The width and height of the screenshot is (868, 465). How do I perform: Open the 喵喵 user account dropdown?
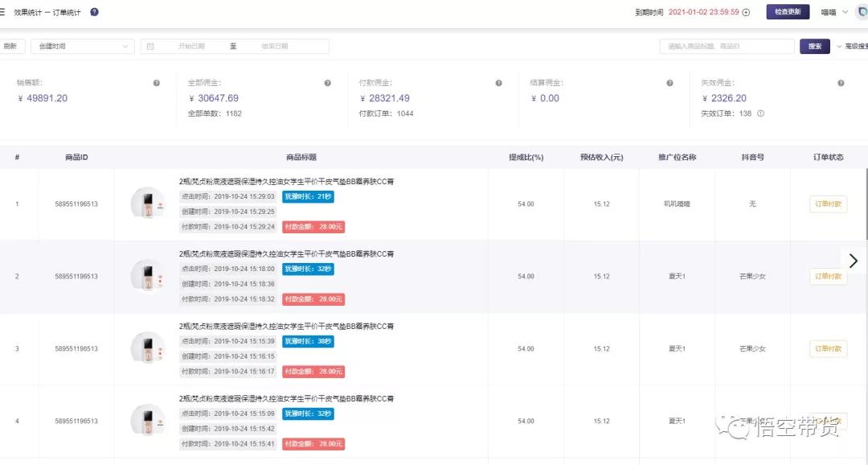[833, 12]
